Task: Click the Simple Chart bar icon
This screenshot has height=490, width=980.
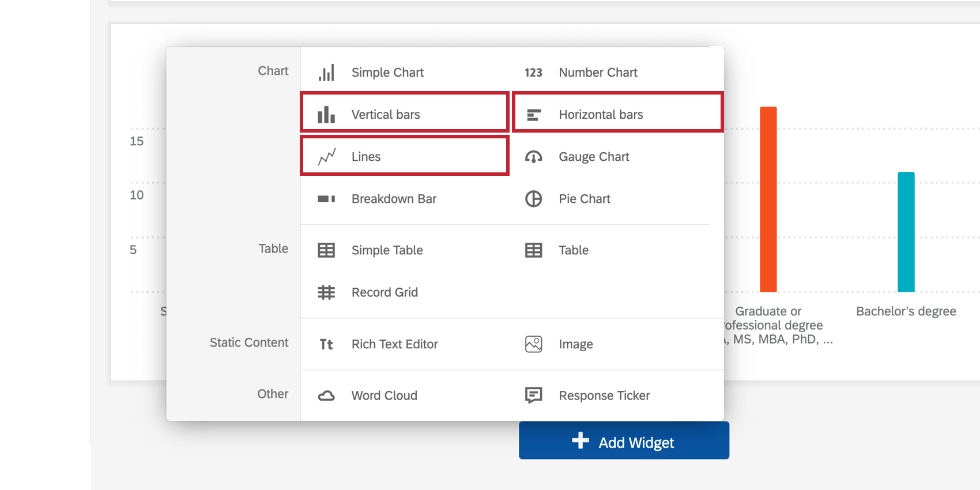Action: 326,73
